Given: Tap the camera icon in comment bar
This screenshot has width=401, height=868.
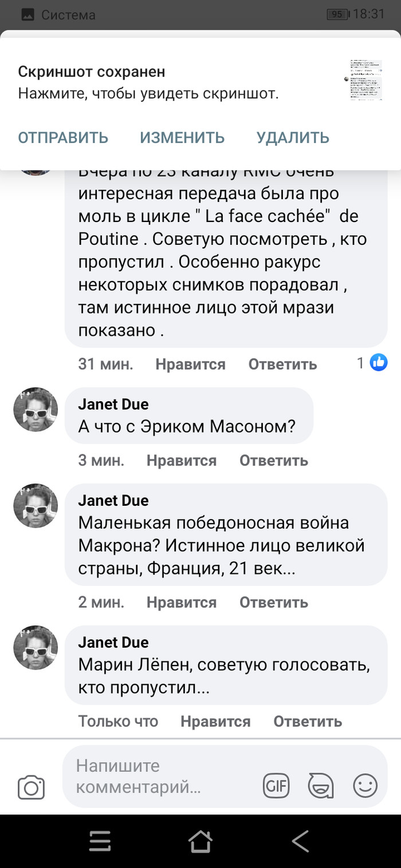Looking at the screenshot, I should 31,787.
